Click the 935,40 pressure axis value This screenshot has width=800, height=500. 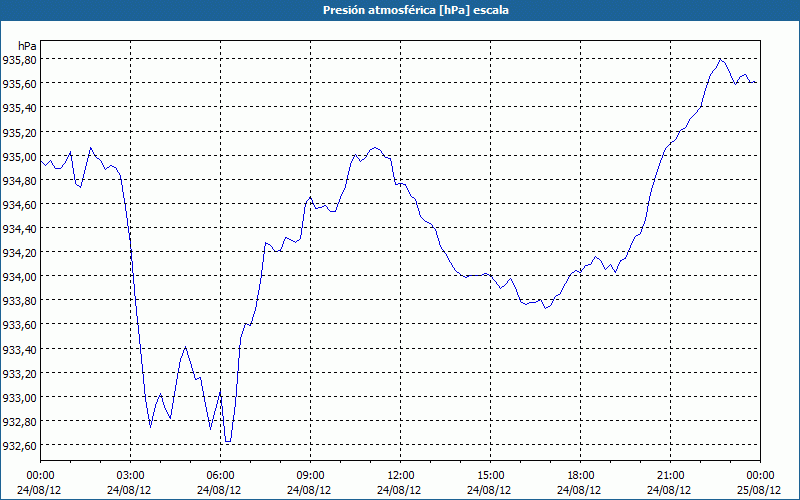pyautogui.click(x=19, y=108)
